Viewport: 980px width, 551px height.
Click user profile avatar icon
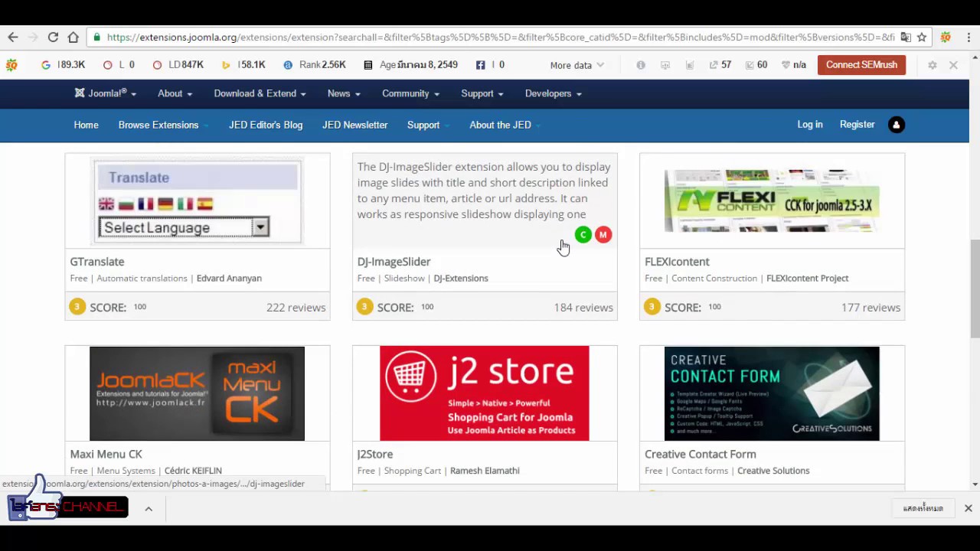896,125
